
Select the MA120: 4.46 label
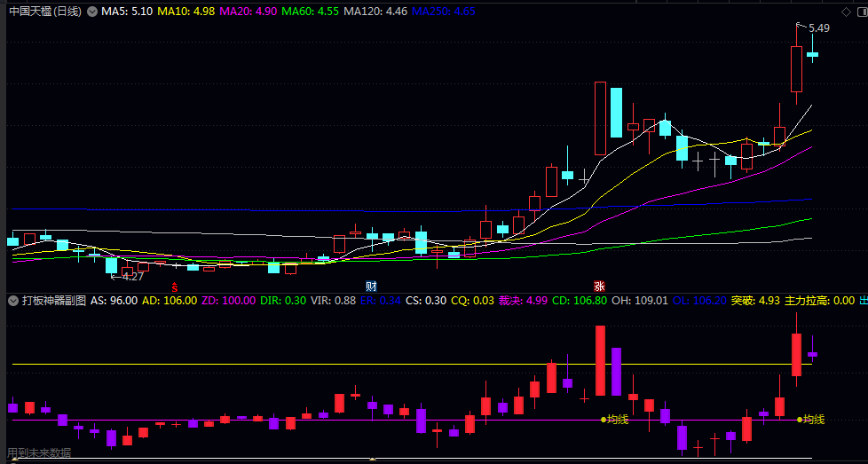click(x=376, y=12)
